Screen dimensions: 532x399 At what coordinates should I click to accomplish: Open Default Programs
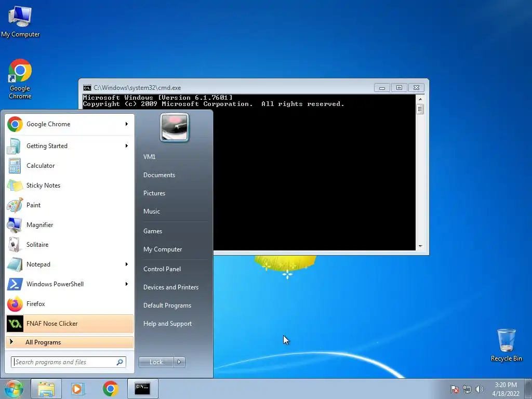pyautogui.click(x=167, y=305)
